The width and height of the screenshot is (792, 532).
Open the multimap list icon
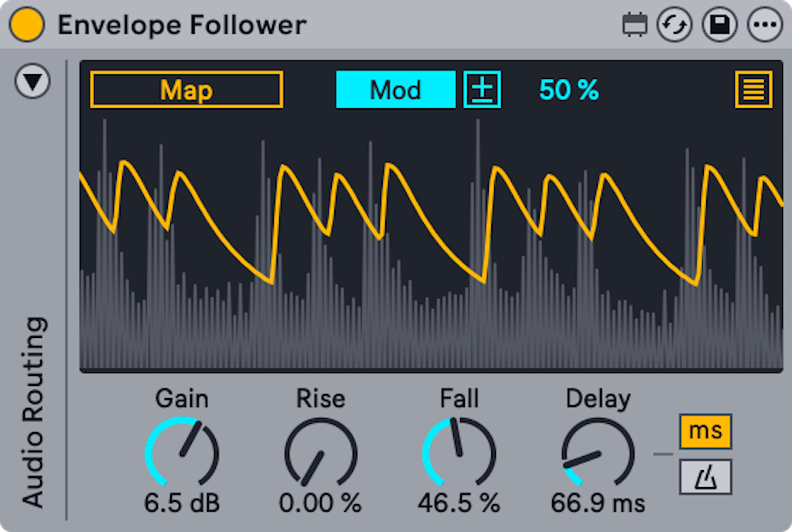tap(753, 90)
